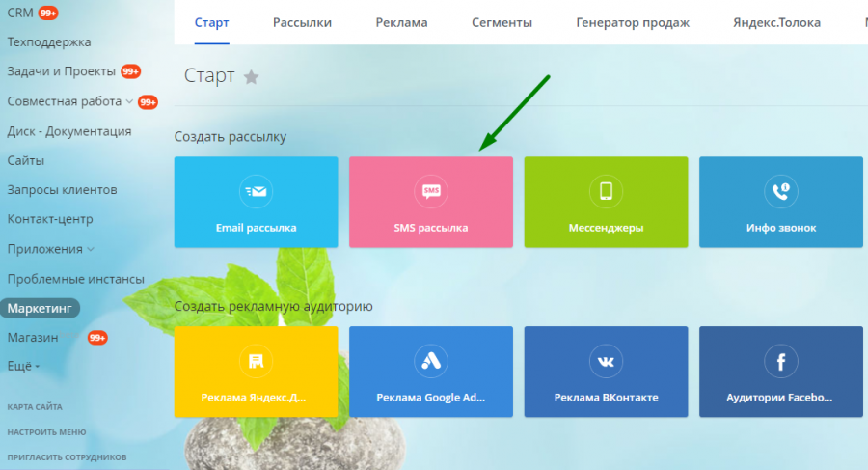The height and width of the screenshot is (470, 868).
Task: Open the Реклама Яндекс.Директ tile
Action: [x=256, y=372]
